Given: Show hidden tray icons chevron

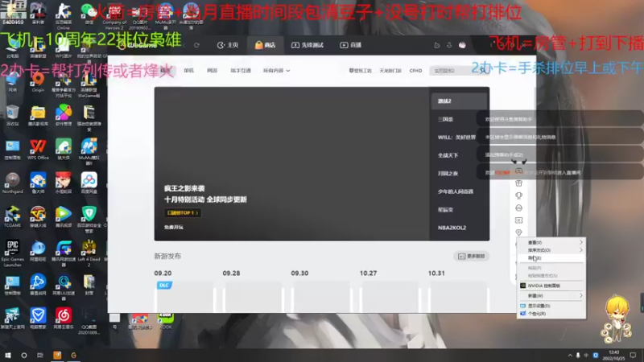Looking at the screenshot, I should pyautogui.click(x=570, y=355).
